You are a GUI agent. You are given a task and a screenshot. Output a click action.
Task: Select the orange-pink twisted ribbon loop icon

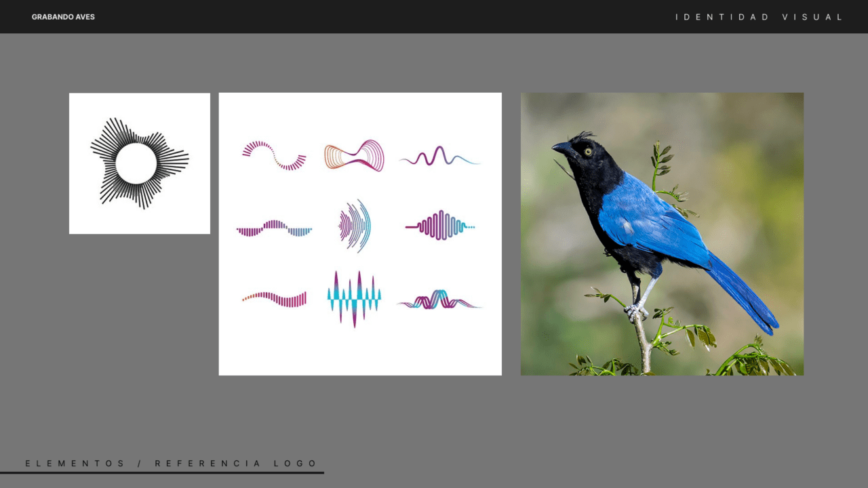pyautogui.click(x=354, y=155)
